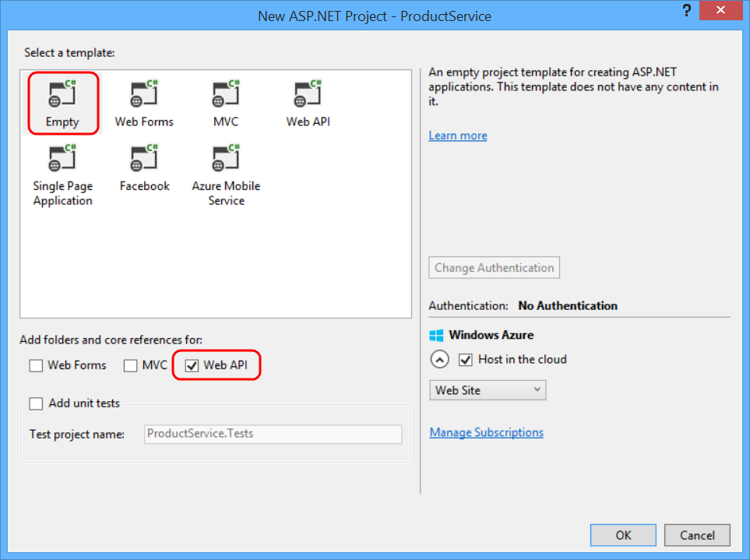The image size is (750, 560).
Task: Select the Facebook template icon
Action: pyautogui.click(x=144, y=158)
